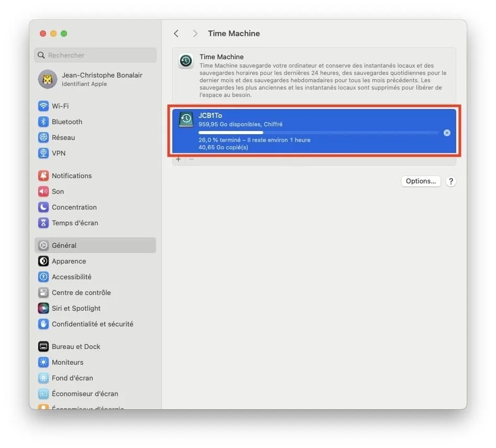The image size is (496, 448).
Task: Open the Notifications bell icon
Action: 43,176
